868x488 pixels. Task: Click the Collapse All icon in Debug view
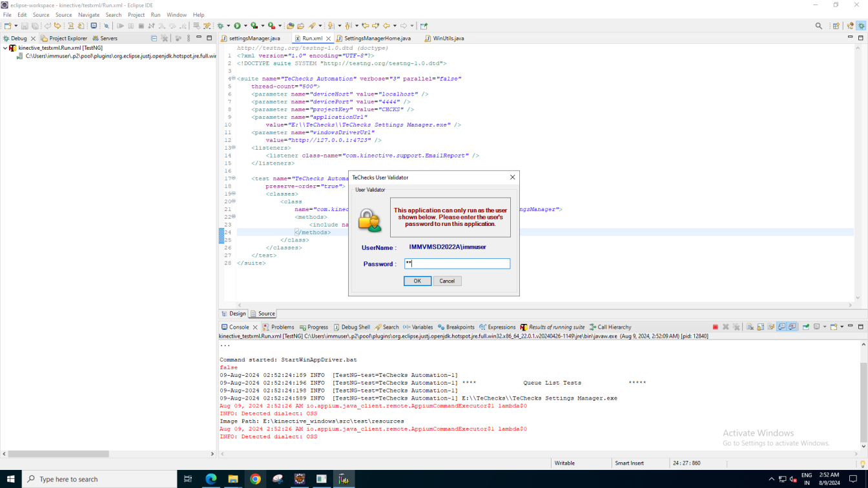(x=154, y=38)
